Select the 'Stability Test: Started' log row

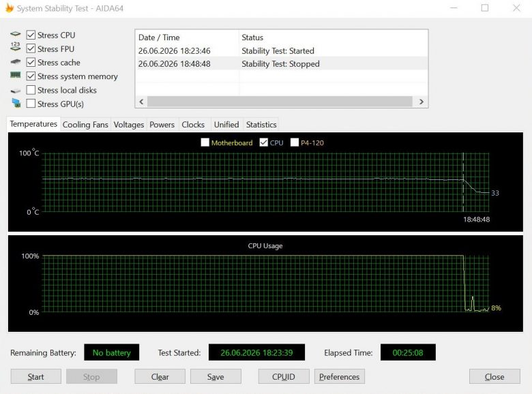[282, 51]
